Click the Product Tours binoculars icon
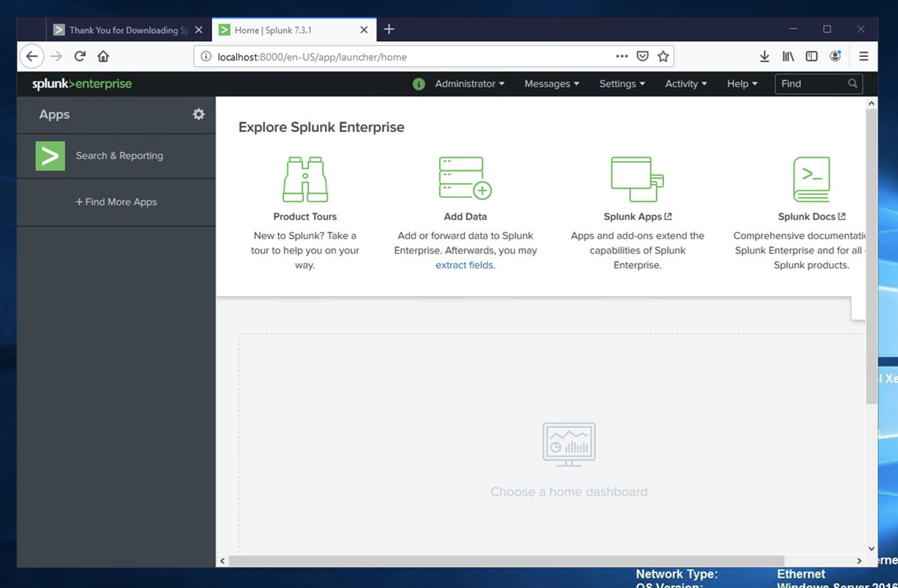 point(305,179)
